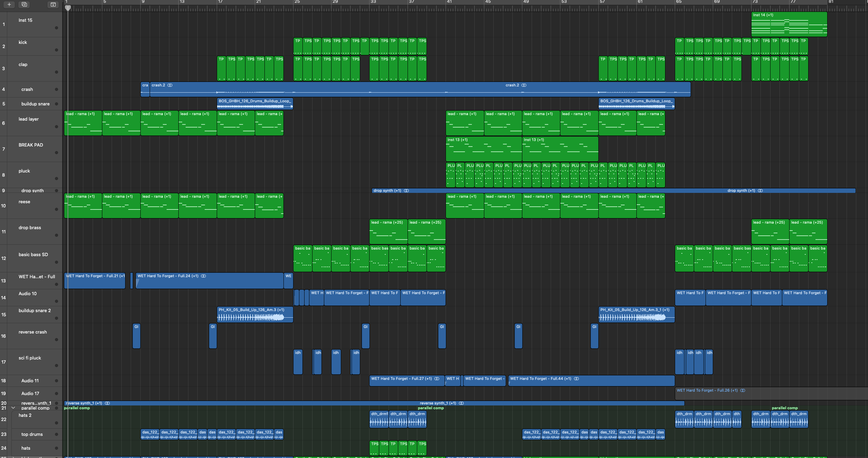868x458 pixels.
Task: Select the lead layer track header
Action: click(29, 119)
